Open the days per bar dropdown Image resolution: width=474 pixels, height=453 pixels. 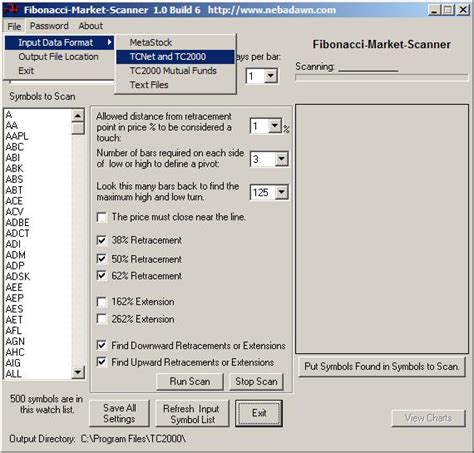(x=271, y=76)
